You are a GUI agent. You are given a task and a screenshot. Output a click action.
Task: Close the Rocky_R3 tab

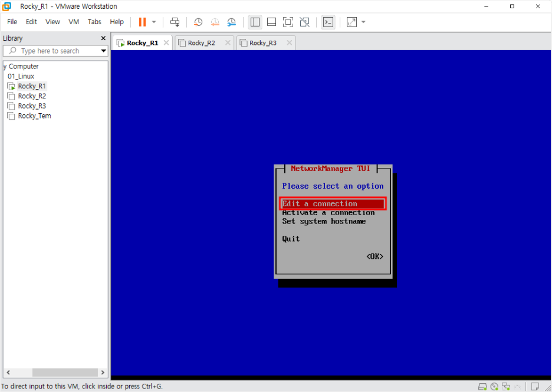290,43
